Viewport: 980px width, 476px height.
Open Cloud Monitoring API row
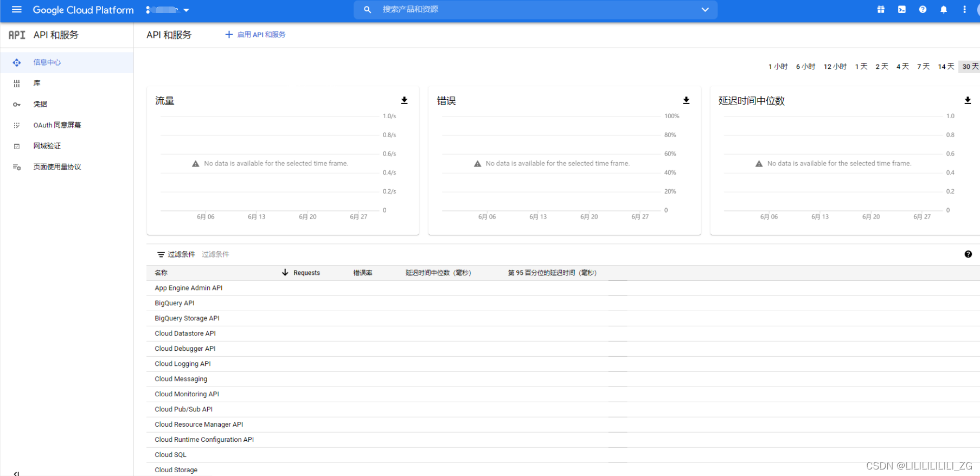563,394
